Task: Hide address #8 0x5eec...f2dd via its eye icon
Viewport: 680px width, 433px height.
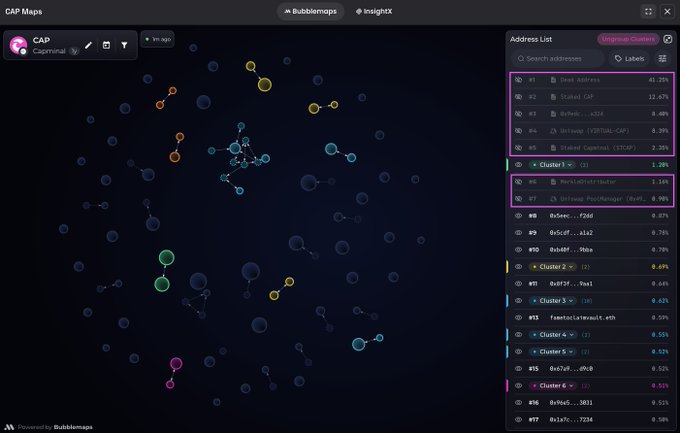Action: pos(518,216)
